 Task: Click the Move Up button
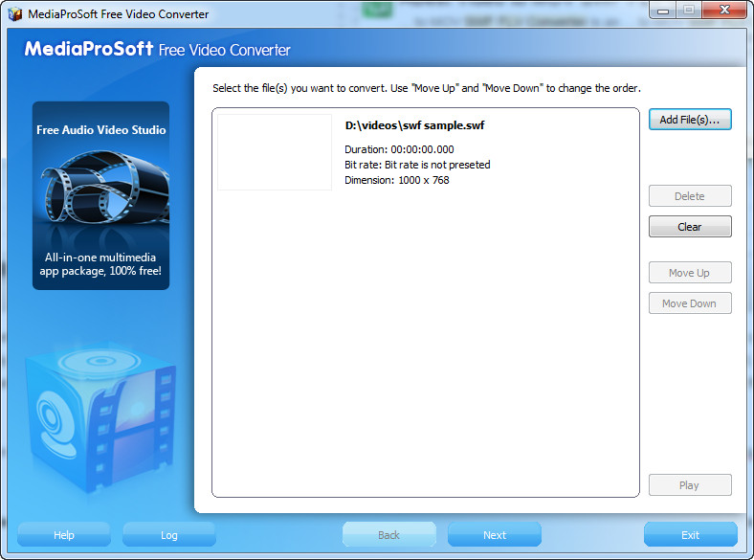[x=690, y=273]
